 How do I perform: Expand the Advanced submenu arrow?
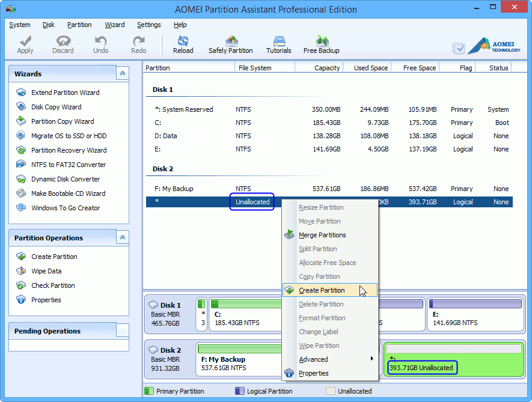point(372,359)
